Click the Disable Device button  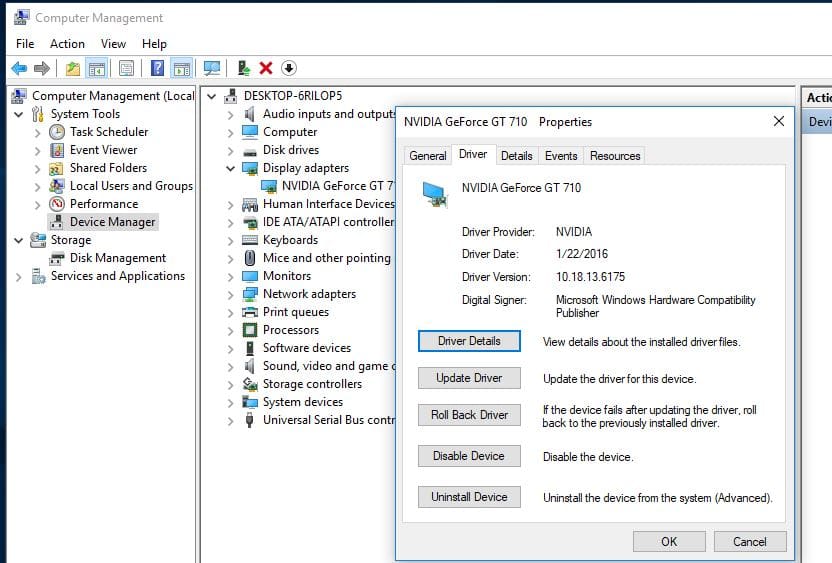coord(469,456)
